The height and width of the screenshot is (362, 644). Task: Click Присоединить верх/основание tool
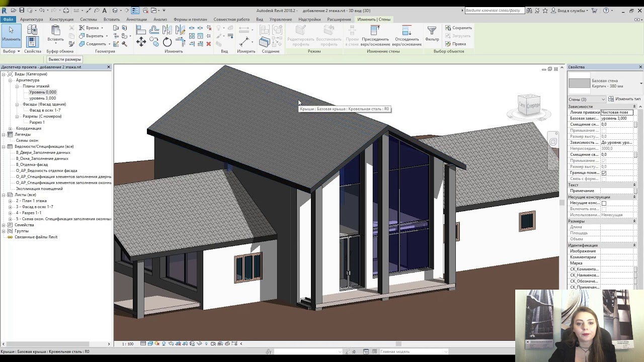pyautogui.click(x=375, y=35)
